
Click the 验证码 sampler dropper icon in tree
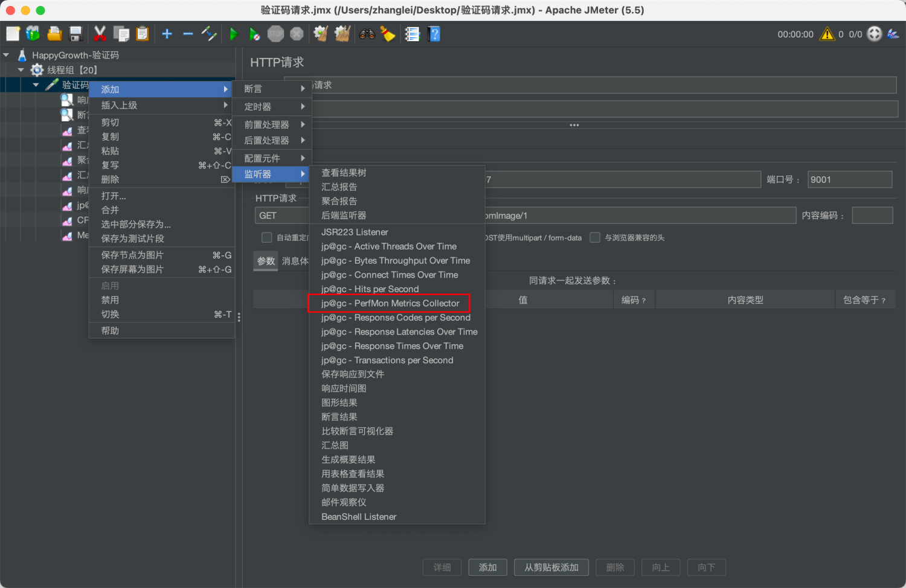(x=52, y=85)
